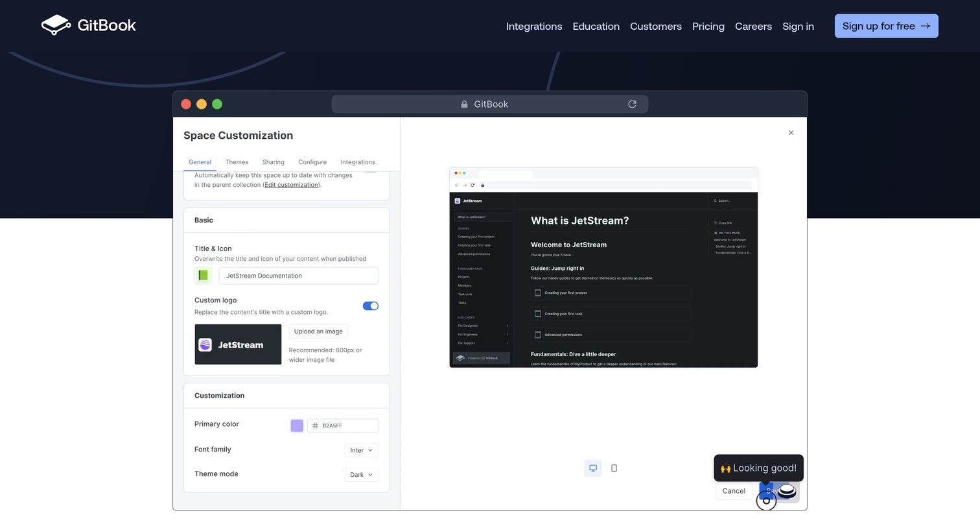The height and width of the screenshot is (528, 980).
Task: Click the purple primary color swatch
Action: [297, 426]
